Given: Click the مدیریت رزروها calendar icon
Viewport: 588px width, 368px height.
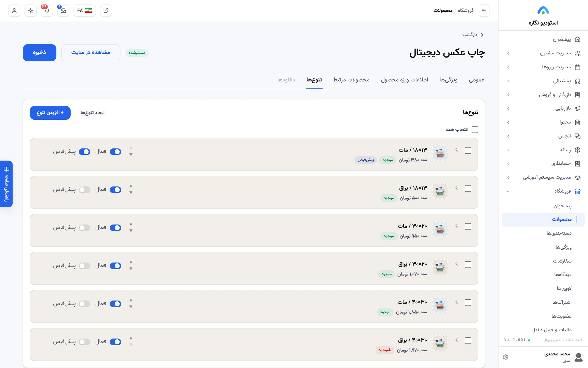Looking at the screenshot, I should click(577, 67).
